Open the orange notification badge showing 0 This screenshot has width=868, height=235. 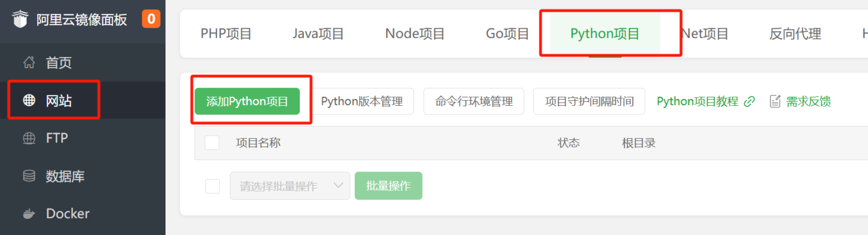coord(151,19)
